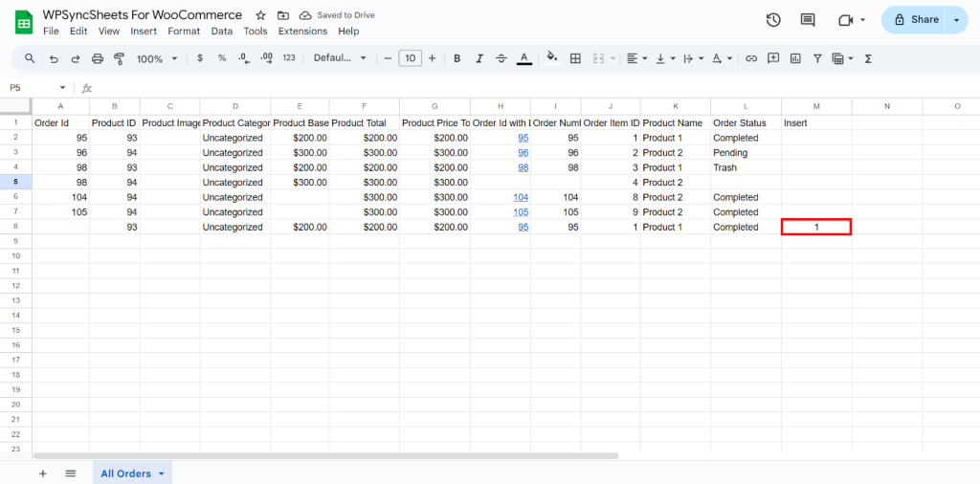The width and height of the screenshot is (980, 484).
Task: Redo the last action
Action: [76, 58]
